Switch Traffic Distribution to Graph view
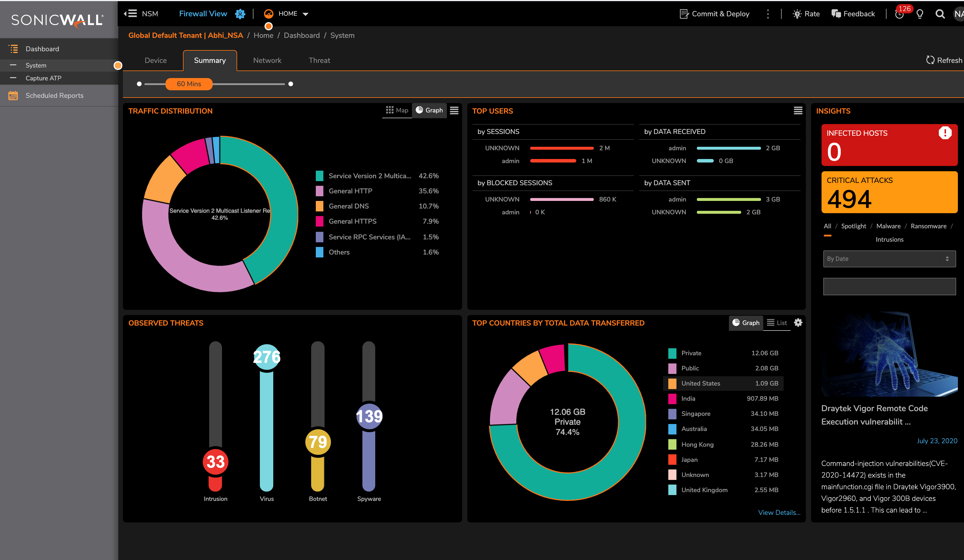The height and width of the screenshot is (560, 964). tap(429, 110)
